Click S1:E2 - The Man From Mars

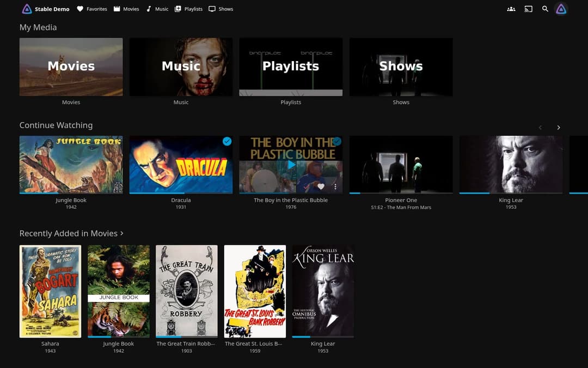[x=401, y=207]
